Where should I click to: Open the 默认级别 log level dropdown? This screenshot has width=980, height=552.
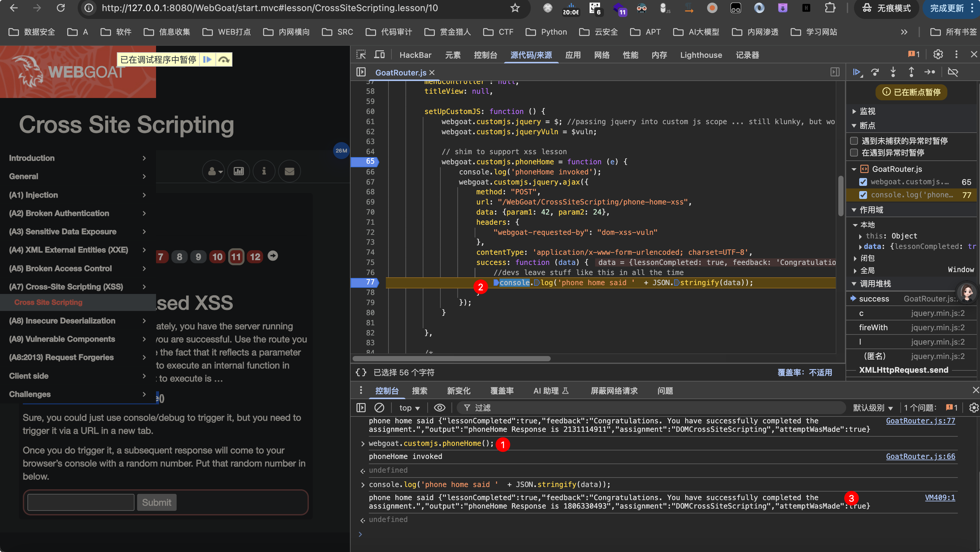(x=873, y=408)
